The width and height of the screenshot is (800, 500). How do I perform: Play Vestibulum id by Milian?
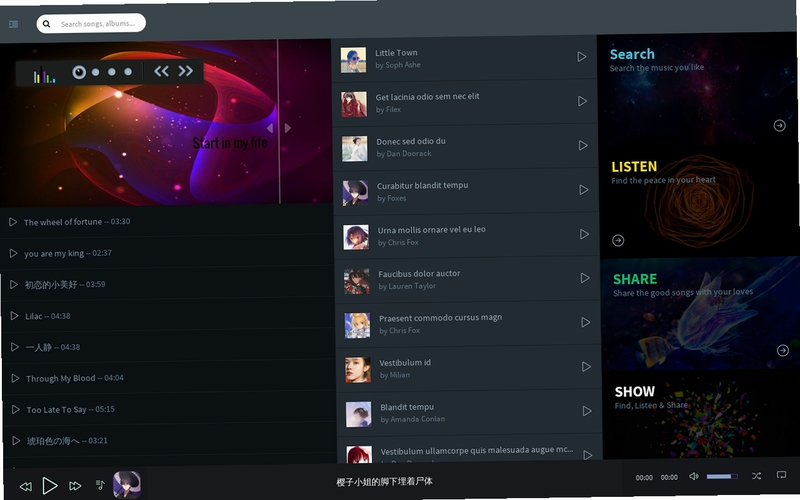(586, 366)
